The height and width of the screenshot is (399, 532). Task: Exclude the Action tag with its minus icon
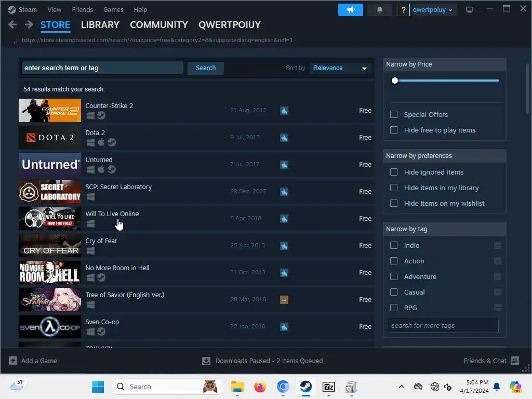tap(497, 261)
